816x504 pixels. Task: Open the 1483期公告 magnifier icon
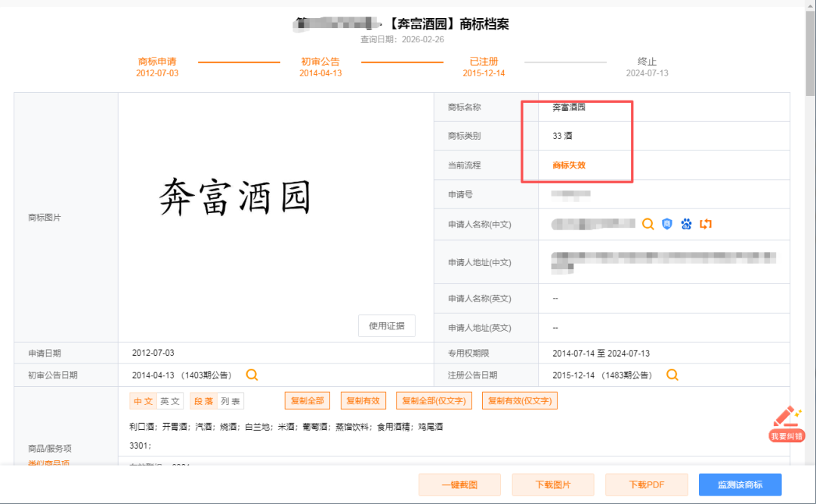click(x=672, y=374)
